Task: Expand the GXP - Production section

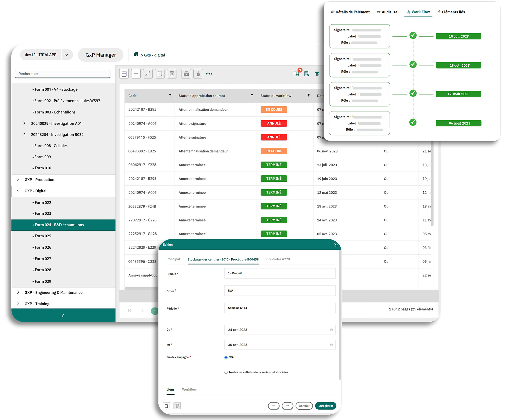Action: (18, 179)
